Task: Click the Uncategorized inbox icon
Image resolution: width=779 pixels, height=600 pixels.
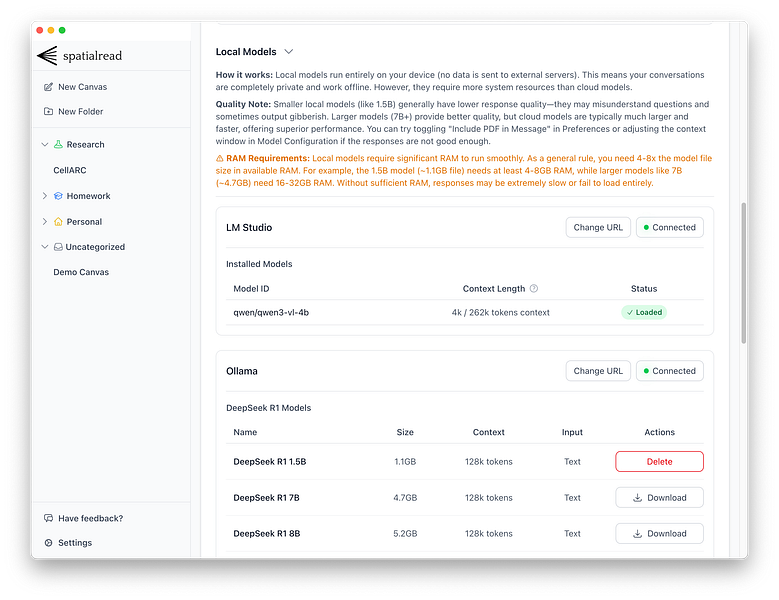Action: (58, 247)
